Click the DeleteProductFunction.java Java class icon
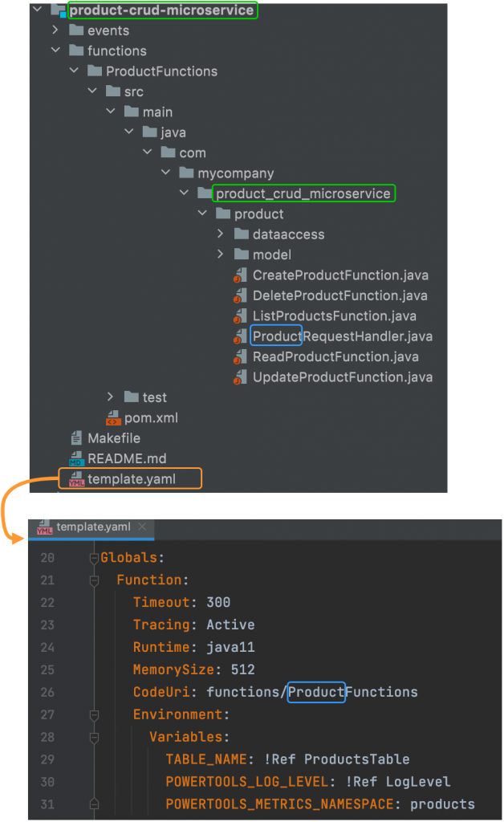Image resolution: width=504 pixels, height=822 pixels. (242, 295)
